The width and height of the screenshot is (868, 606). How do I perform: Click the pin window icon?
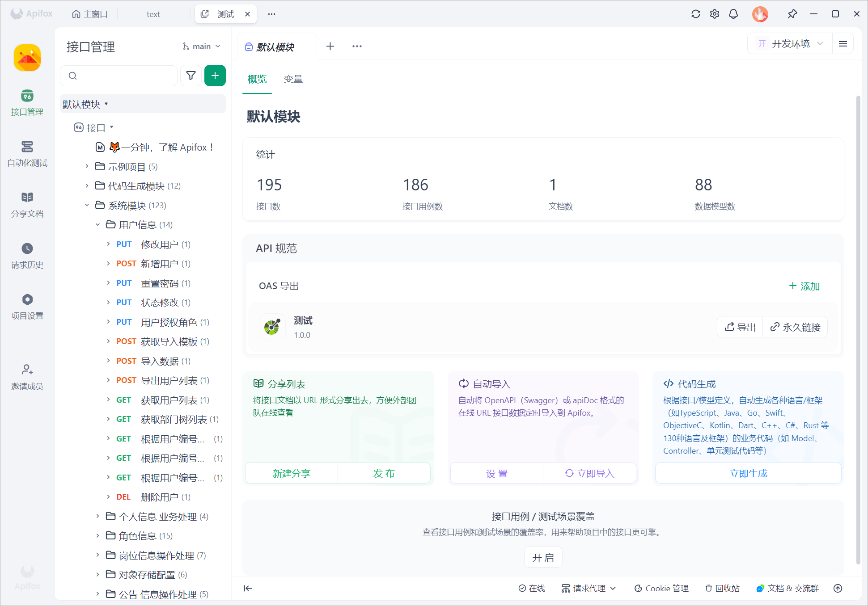pyautogui.click(x=792, y=14)
